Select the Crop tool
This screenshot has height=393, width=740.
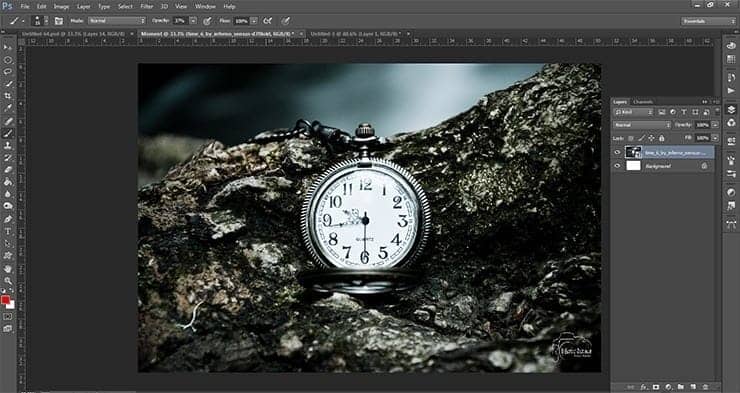(x=8, y=96)
